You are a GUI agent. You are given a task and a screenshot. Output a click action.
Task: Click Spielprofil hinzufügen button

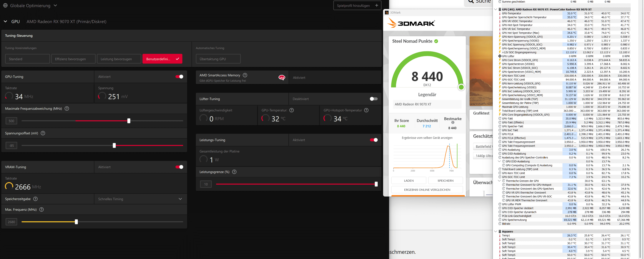coord(357,5)
